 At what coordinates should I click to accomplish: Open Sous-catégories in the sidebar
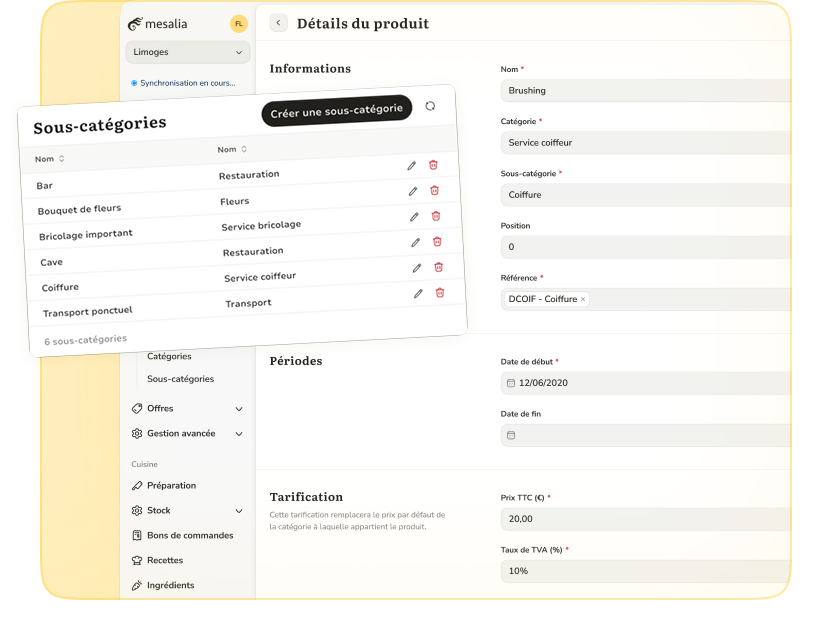tap(180, 379)
